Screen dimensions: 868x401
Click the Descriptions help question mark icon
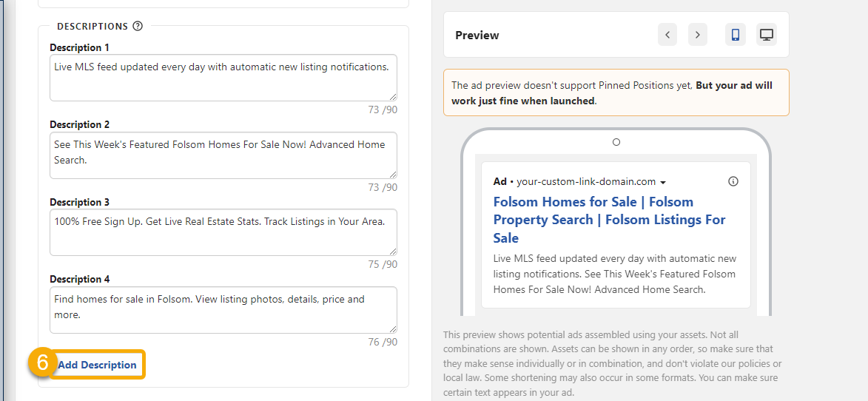pyautogui.click(x=138, y=26)
